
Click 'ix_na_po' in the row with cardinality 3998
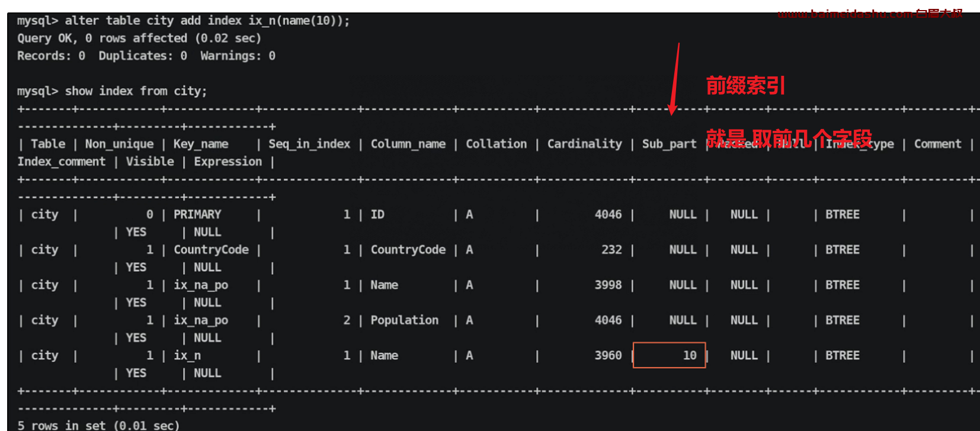pyautogui.click(x=201, y=285)
